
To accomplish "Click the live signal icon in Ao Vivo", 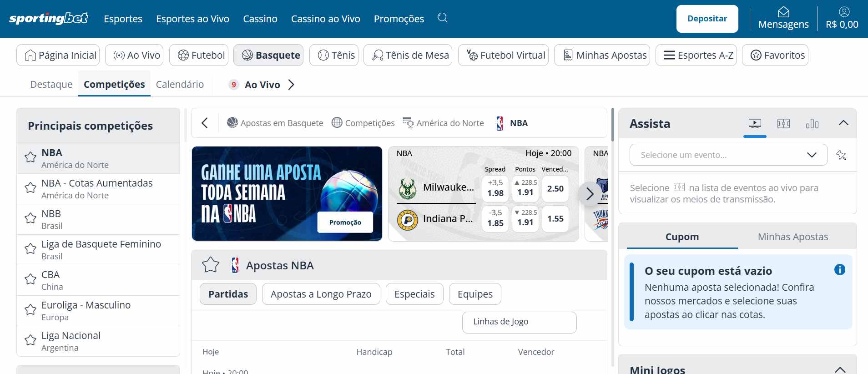I will click(119, 56).
